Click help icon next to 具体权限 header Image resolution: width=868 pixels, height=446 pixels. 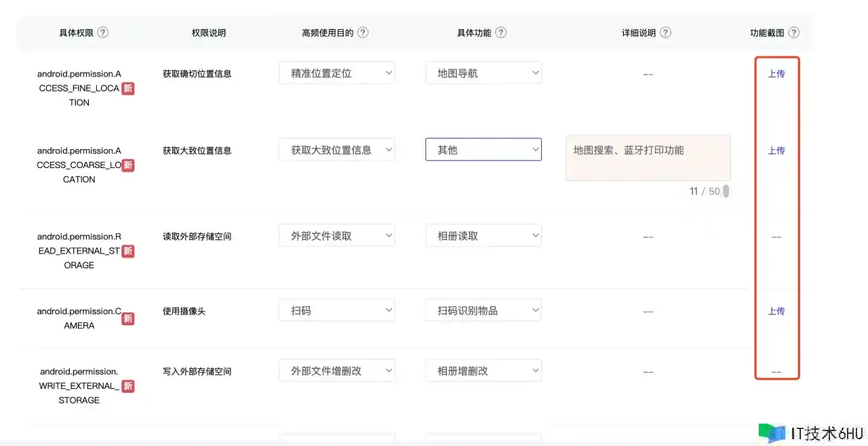102,33
